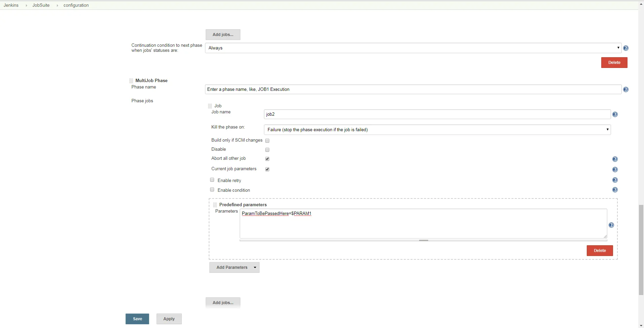Click the drag handle beside Job heading
The width and height of the screenshot is (644, 328).
pyautogui.click(x=210, y=106)
